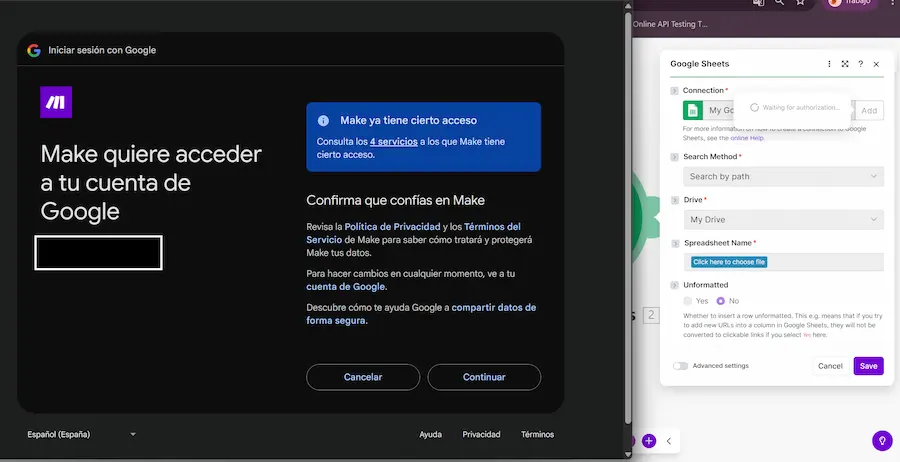The height and width of the screenshot is (462, 900).
Task: Click 'Click here to choose file' button
Action: pyautogui.click(x=729, y=262)
